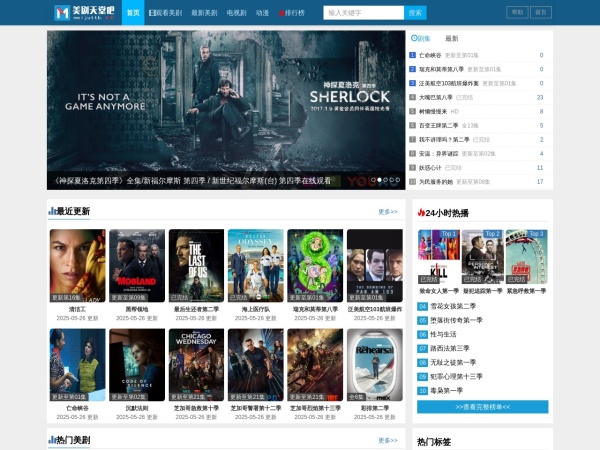Open 无耻之徒第一季 in hot list
Screen dimensions: 600x450
point(453,362)
